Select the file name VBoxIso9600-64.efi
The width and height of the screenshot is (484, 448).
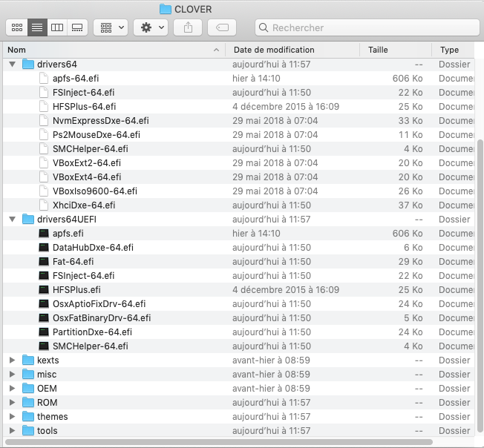[95, 191]
